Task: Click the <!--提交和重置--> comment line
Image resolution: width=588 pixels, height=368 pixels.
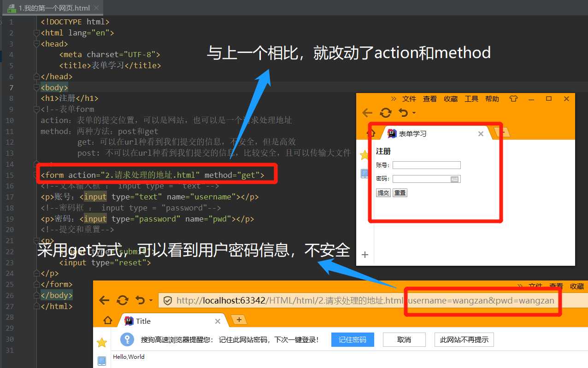Action: coord(77,230)
